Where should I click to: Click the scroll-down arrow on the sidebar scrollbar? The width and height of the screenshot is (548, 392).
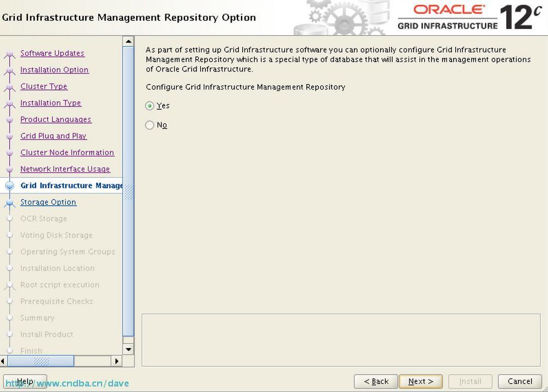[x=128, y=349]
